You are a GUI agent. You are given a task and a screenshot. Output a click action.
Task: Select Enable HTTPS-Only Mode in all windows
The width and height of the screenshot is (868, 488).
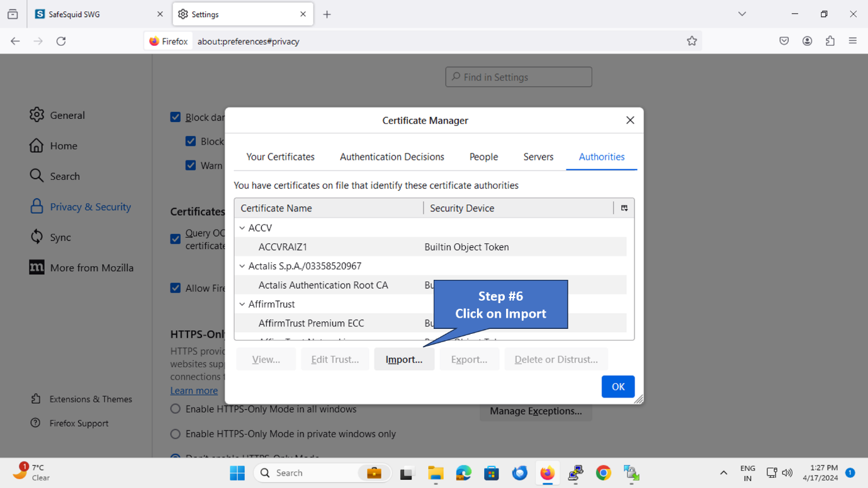pyautogui.click(x=176, y=409)
